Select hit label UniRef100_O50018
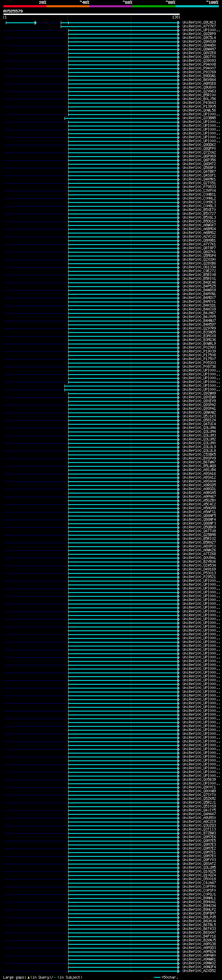 199,879
